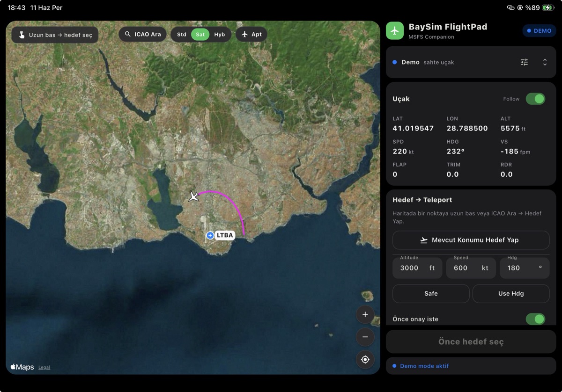The width and height of the screenshot is (562, 392).
Task: Click the Use Hdg button
Action: tap(511, 294)
